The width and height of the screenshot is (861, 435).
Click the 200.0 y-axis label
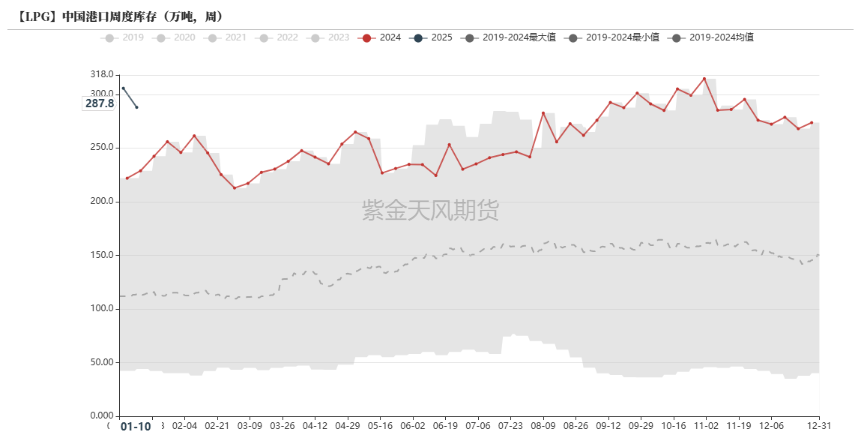pyautogui.click(x=102, y=202)
